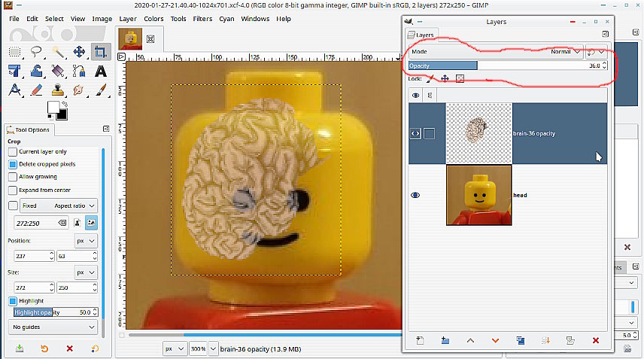Viewport: 644px width, 359px height.
Task: Select the Free Select lasso tool
Action: tap(36, 52)
